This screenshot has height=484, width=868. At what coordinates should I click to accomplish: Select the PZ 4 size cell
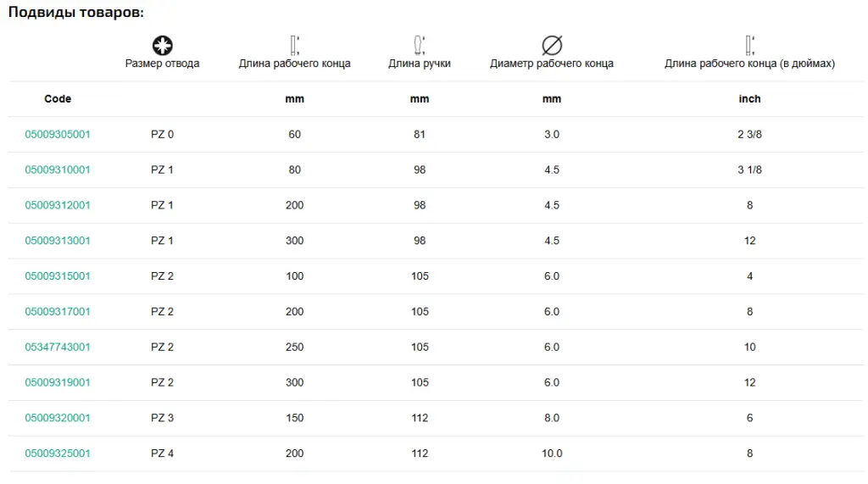[162, 453]
